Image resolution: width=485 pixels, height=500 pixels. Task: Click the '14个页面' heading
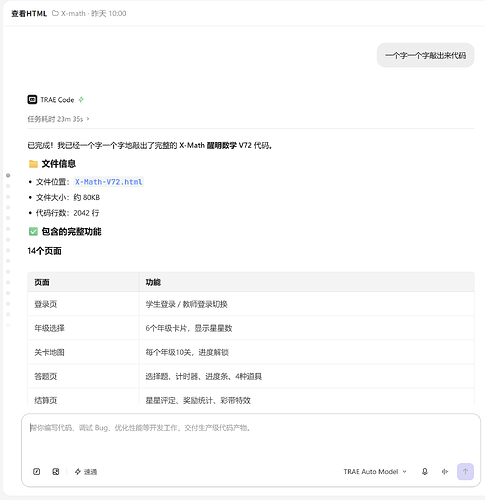44,251
